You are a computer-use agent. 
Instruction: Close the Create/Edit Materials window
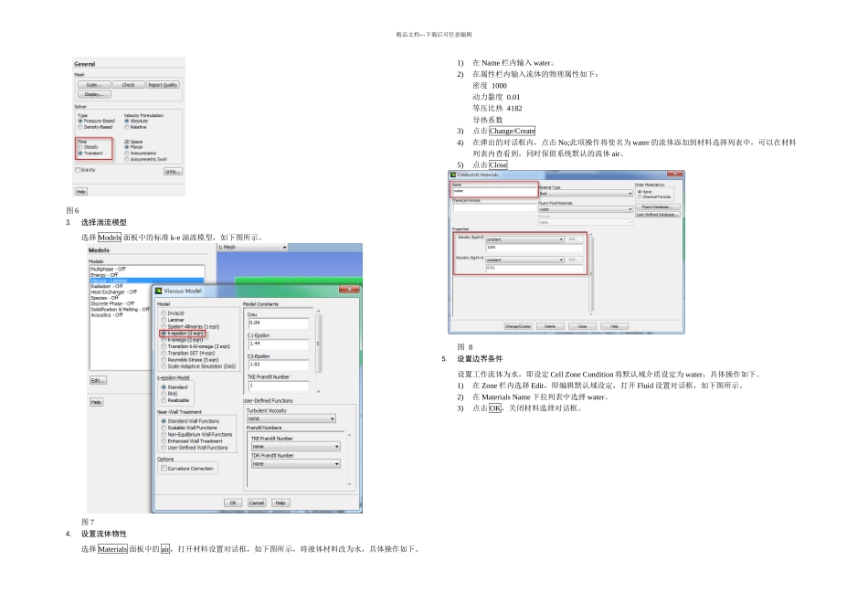coord(675,174)
